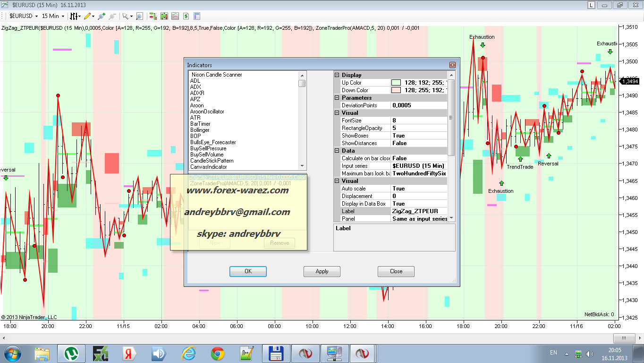Toggle the Auto scale True value

click(418, 189)
